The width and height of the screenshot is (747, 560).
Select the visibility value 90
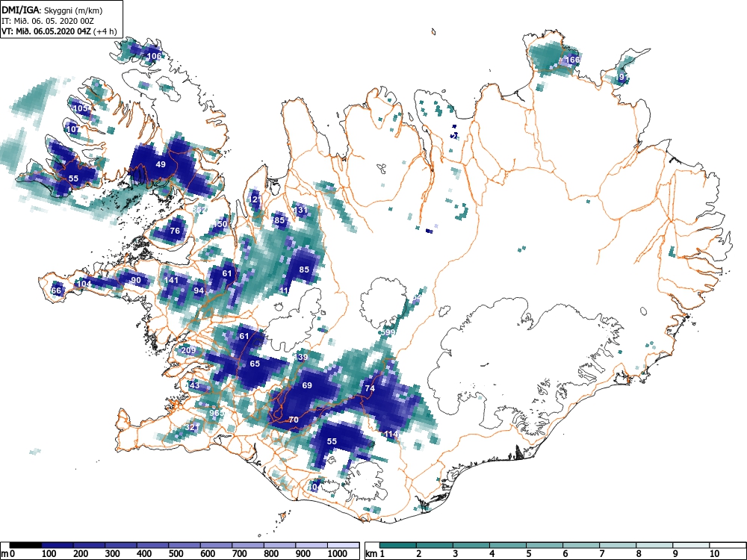(x=136, y=280)
